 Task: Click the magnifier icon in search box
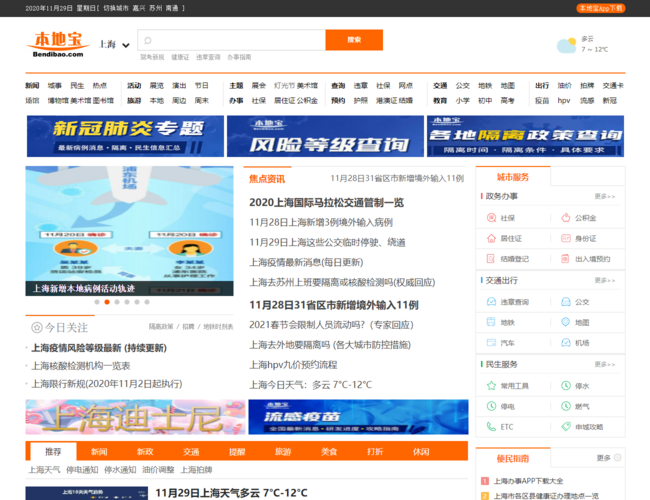tap(148, 40)
